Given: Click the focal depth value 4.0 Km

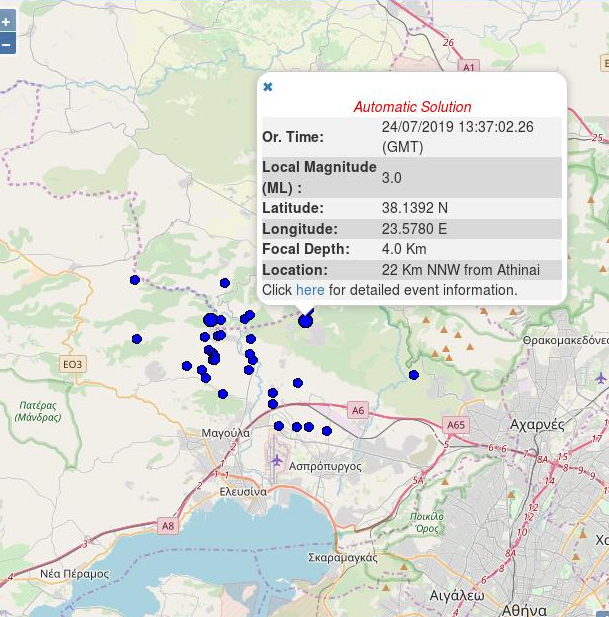Looking at the screenshot, I should (x=404, y=249).
